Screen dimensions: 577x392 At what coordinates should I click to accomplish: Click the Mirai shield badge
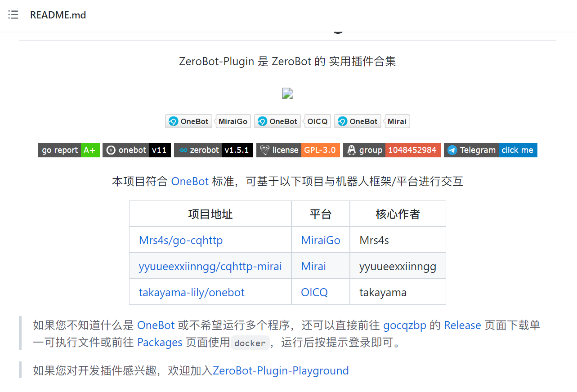(x=397, y=121)
